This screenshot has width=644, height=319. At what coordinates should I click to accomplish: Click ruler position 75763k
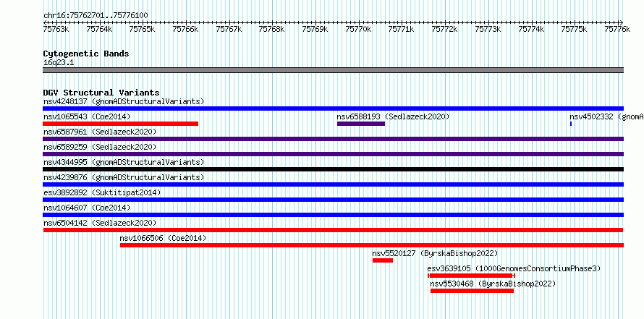point(56,29)
